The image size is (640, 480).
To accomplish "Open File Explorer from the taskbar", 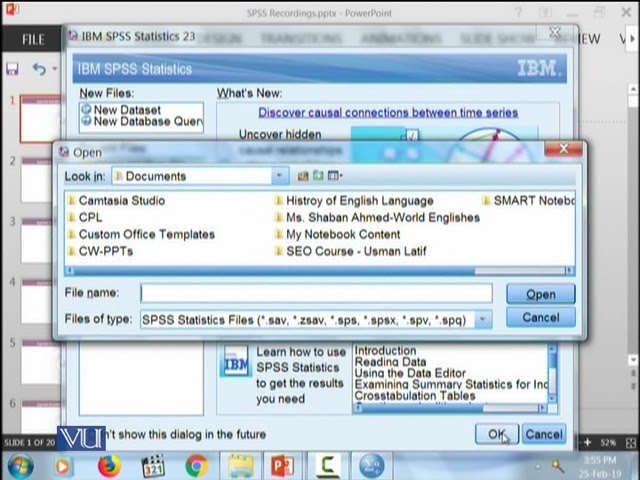I will 241,466.
